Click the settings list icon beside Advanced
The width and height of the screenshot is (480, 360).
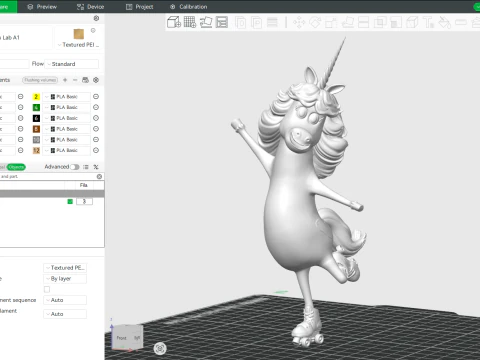click(86, 167)
